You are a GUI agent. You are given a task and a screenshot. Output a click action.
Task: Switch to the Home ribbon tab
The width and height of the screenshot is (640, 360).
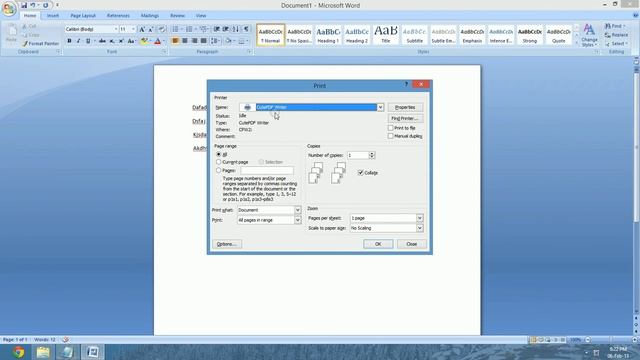(x=30, y=16)
